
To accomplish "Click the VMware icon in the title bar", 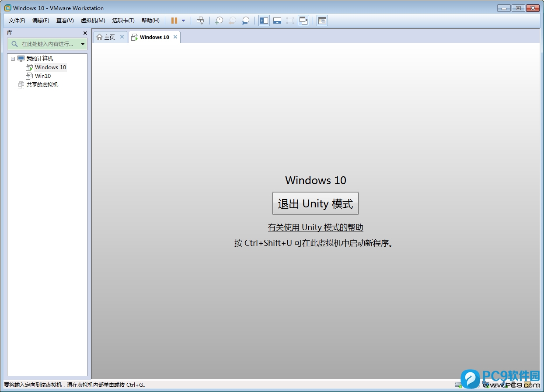I will tap(7, 8).
